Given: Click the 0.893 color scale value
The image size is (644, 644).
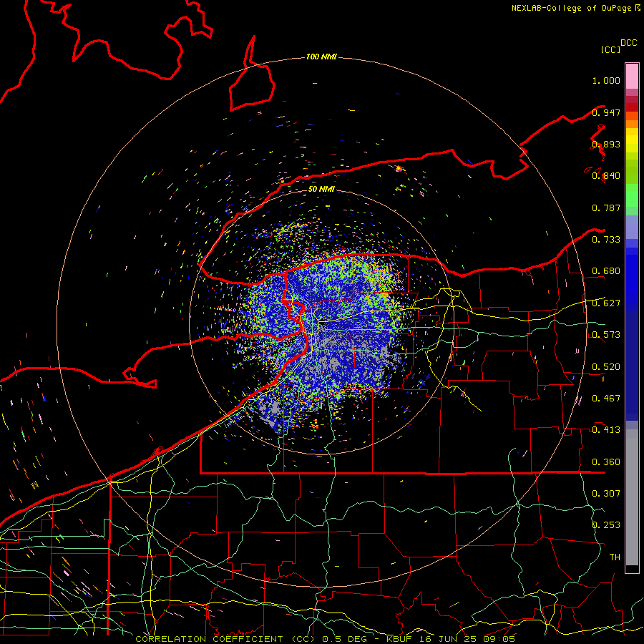Looking at the screenshot, I should tap(606, 144).
